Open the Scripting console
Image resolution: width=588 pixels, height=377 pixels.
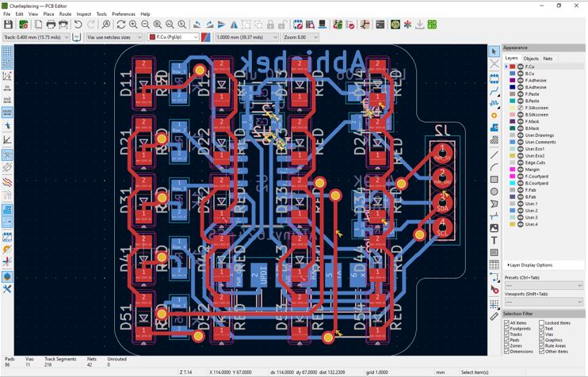380,25
